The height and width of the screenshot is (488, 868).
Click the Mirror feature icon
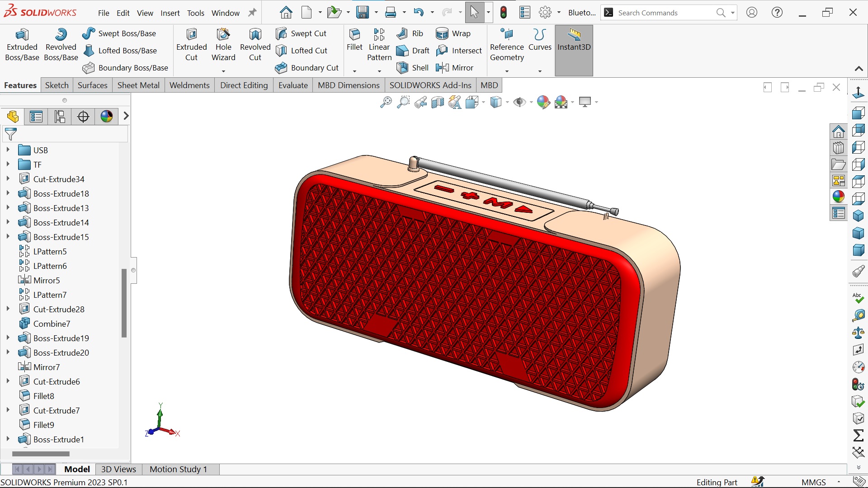(442, 68)
